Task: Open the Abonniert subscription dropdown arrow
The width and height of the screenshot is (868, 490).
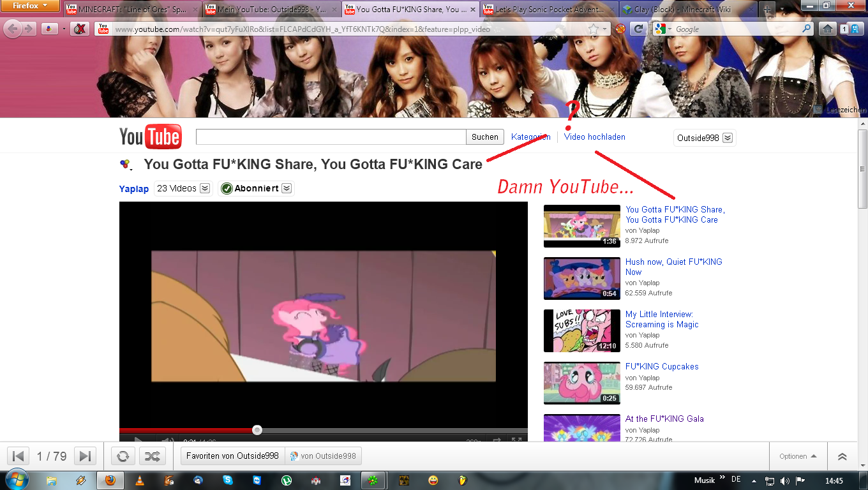Action: pyautogui.click(x=287, y=188)
